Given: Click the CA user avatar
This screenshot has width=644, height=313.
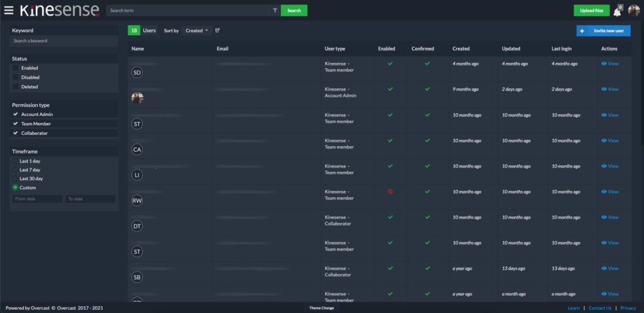Looking at the screenshot, I should (x=137, y=150).
